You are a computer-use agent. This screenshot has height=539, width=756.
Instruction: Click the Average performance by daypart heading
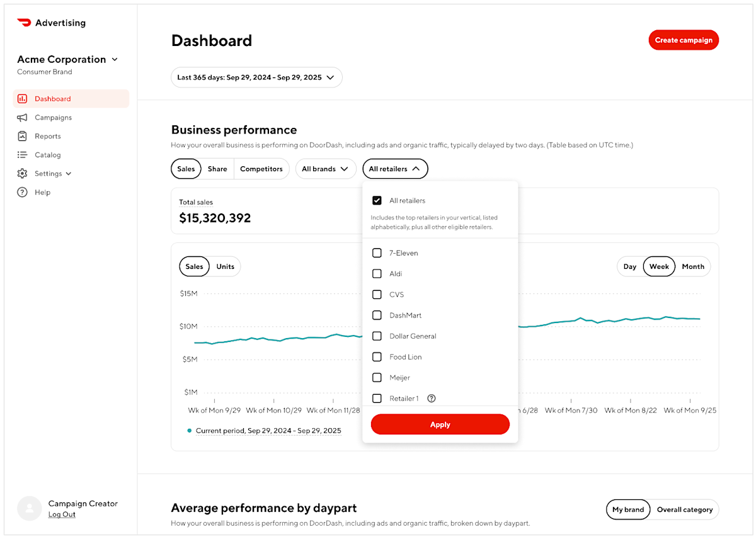tap(264, 508)
